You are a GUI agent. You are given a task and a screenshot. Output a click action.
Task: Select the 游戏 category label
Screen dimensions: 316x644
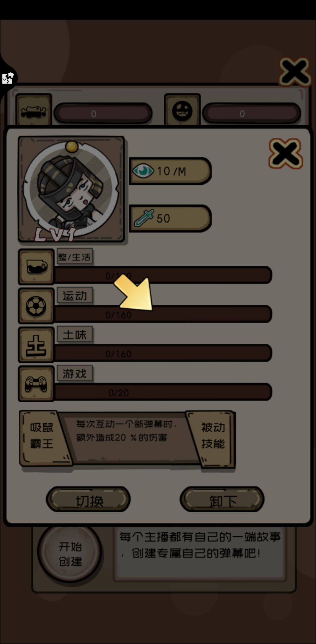tap(75, 373)
